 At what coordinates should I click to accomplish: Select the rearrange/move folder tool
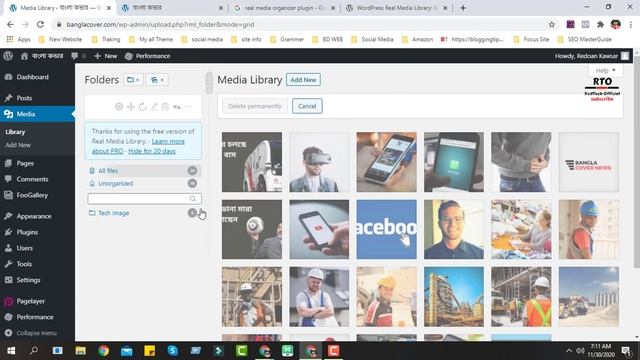tap(131, 107)
